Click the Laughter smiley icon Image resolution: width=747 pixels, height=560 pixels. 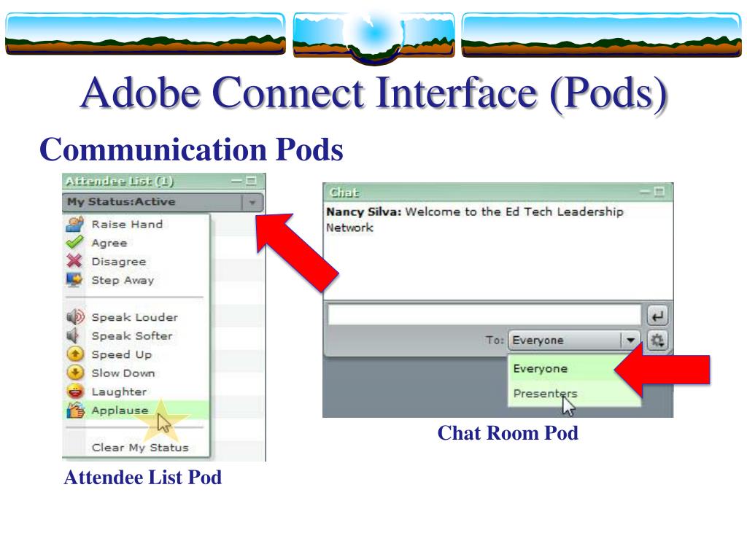point(75,391)
